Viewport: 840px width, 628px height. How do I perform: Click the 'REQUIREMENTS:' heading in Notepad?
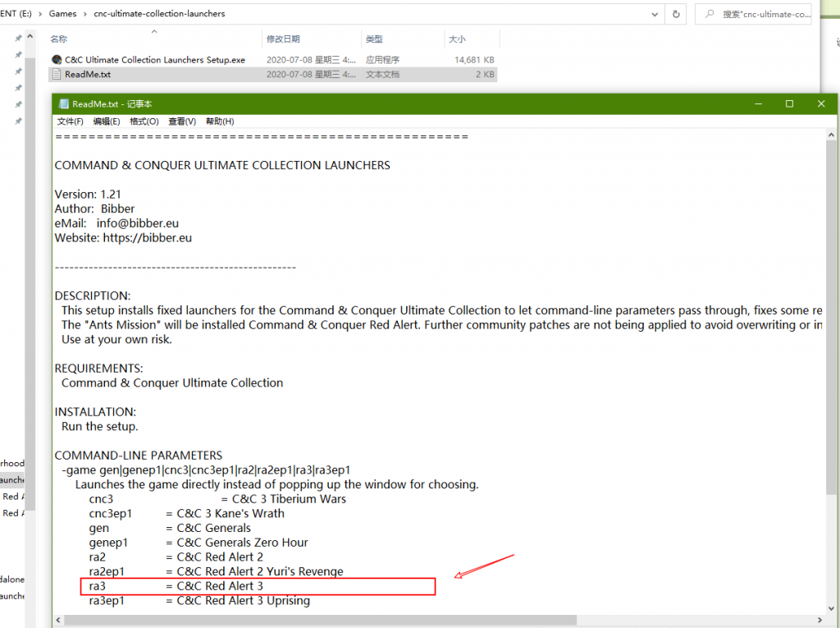98,369
